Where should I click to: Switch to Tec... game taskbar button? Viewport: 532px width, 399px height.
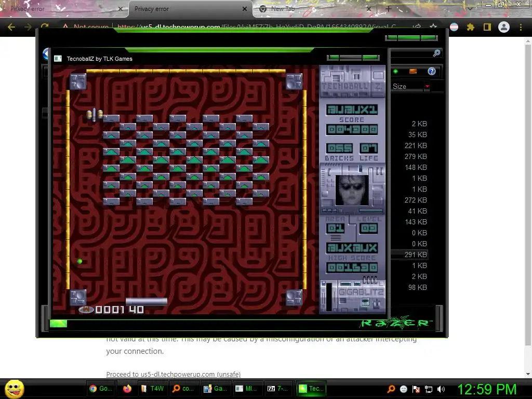point(311,389)
